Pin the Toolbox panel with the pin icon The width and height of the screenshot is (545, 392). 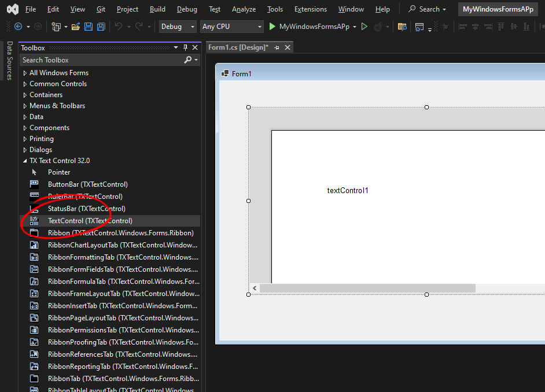185,47
